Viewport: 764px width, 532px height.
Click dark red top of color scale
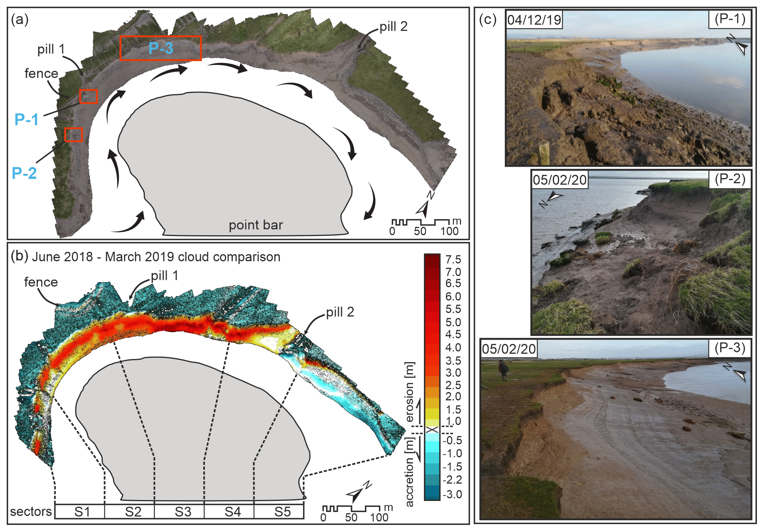pos(432,261)
